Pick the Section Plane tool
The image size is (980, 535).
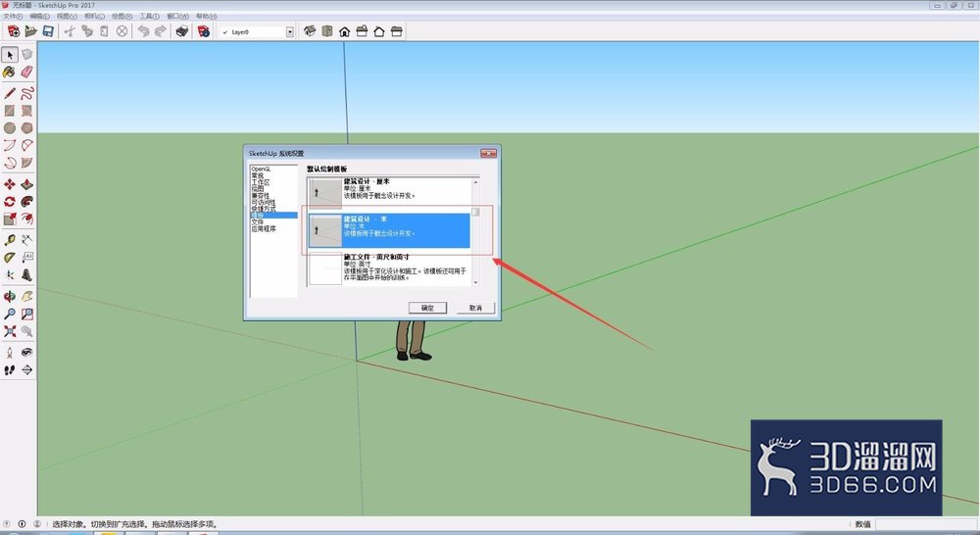coord(26,370)
